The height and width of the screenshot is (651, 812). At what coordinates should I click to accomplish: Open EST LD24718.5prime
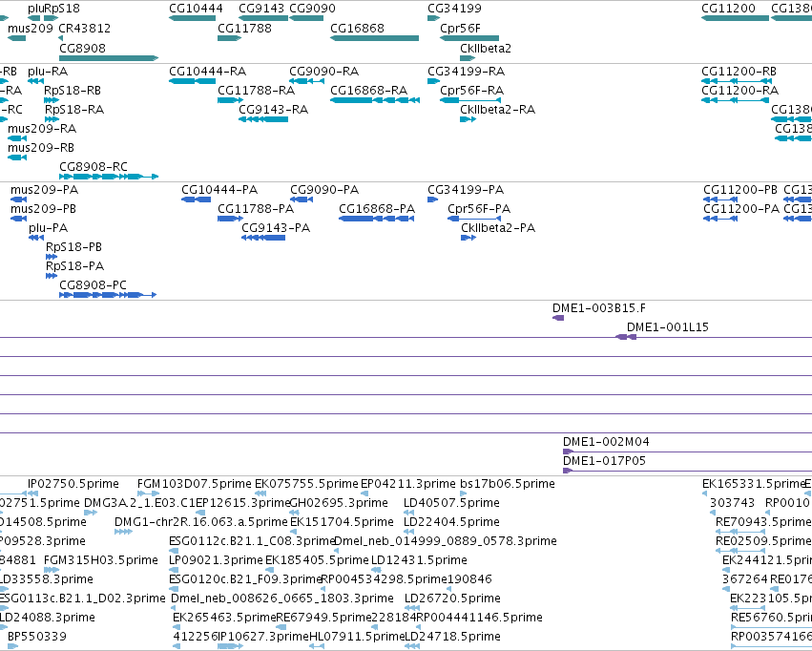tap(452, 637)
